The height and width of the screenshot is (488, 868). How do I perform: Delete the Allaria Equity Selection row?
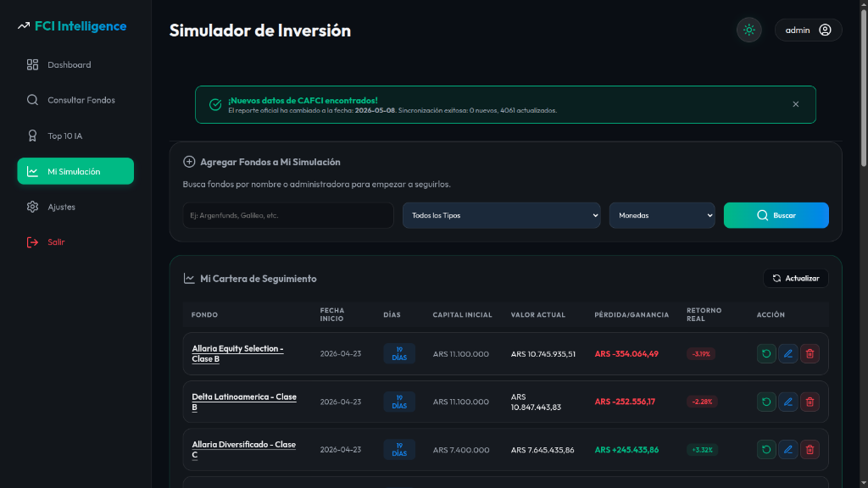coord(810,353)
